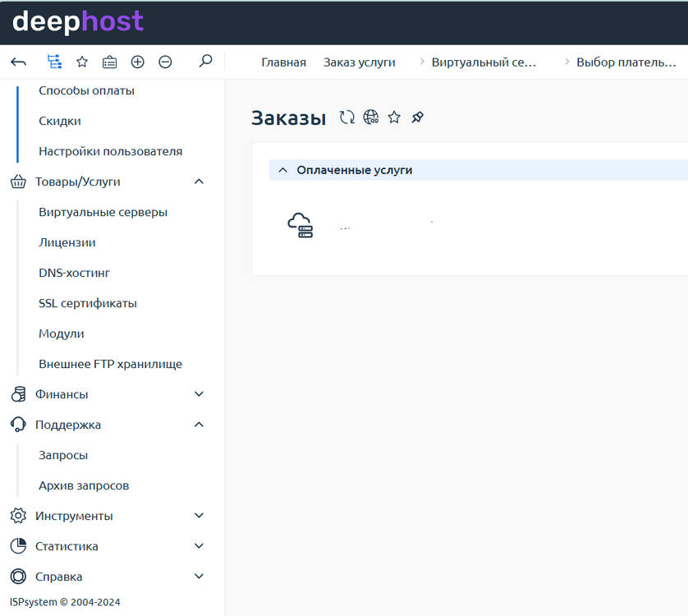Refresh the Заказы page with reload icon
Image resolution: width=688 pixels, height=616 pixels.
click(347, 117)
